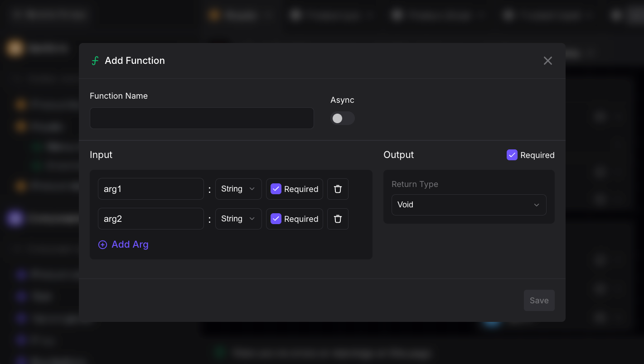Delete arg1 with its trash icon
The height and width of the screenshot is (364, 644).
pyautogui.click(x=338, y=189)
